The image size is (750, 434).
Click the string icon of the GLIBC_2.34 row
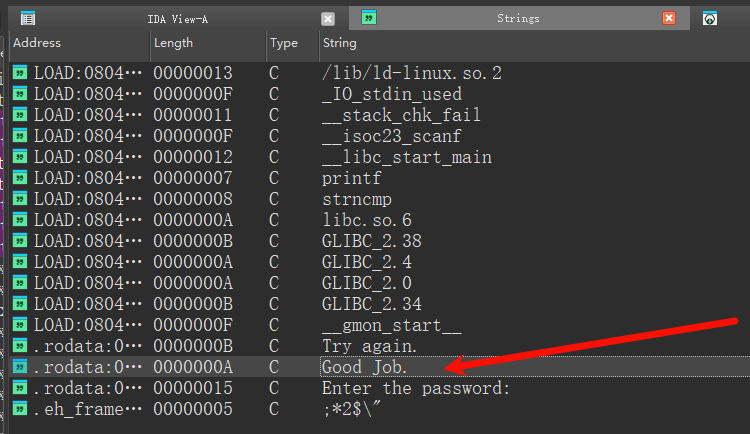click(20, 304)
